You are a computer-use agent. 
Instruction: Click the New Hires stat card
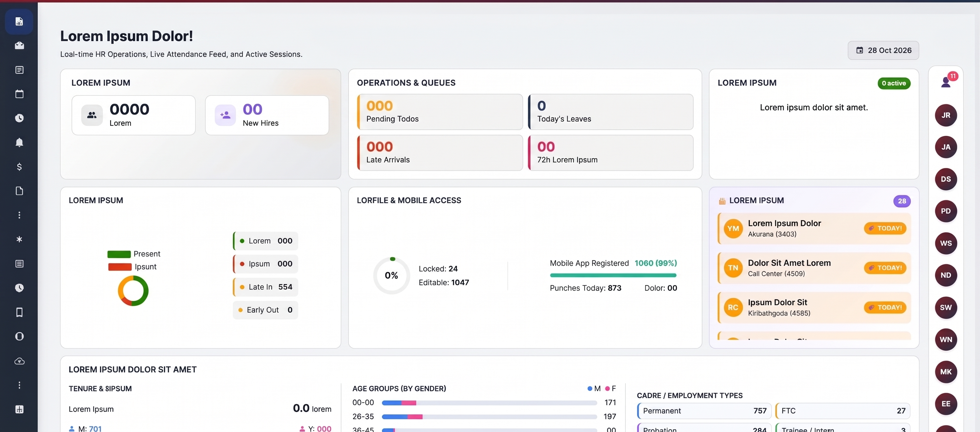(267, 115)
